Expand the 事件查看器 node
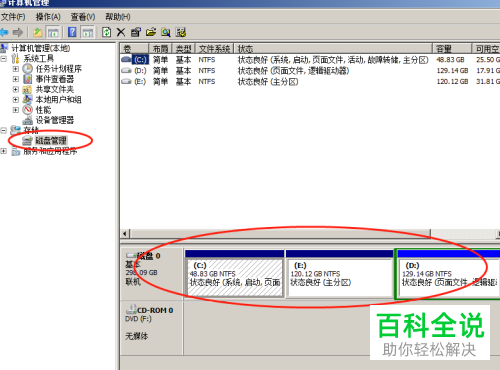This screenshot has height=370, width=500. tap(16, 79)
